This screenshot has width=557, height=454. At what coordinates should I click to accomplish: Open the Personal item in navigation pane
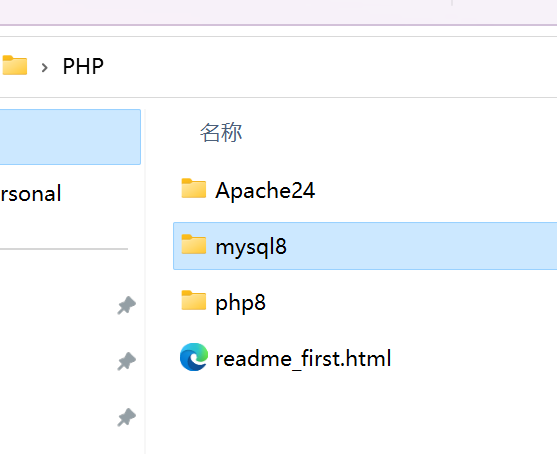click(31, 194)
